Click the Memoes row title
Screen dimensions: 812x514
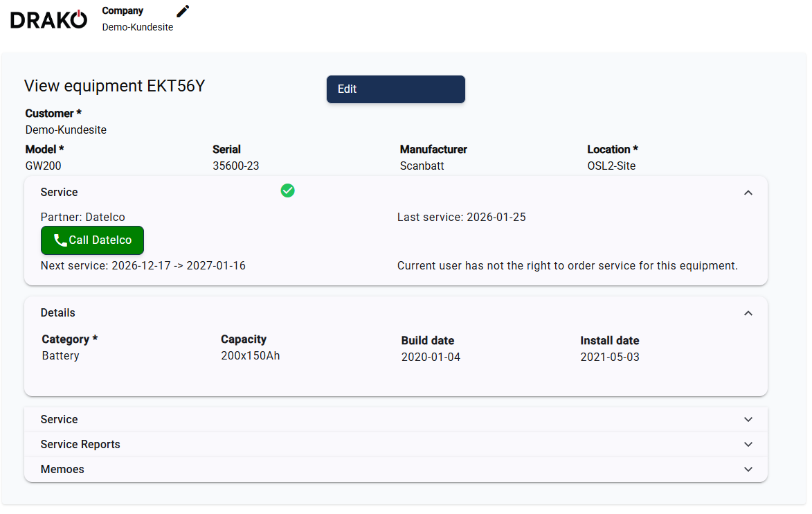pyautogui.click(x=62, y=470)
